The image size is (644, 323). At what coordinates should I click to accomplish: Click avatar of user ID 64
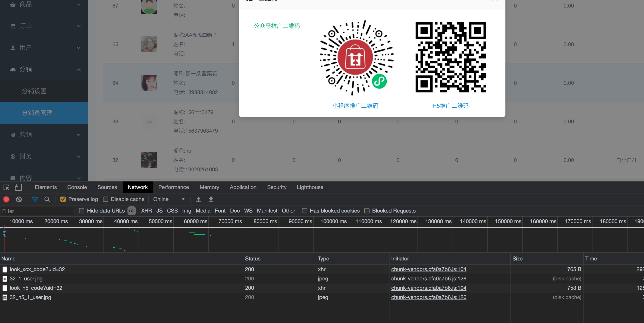pyautogui.click(x=149, y=83)
